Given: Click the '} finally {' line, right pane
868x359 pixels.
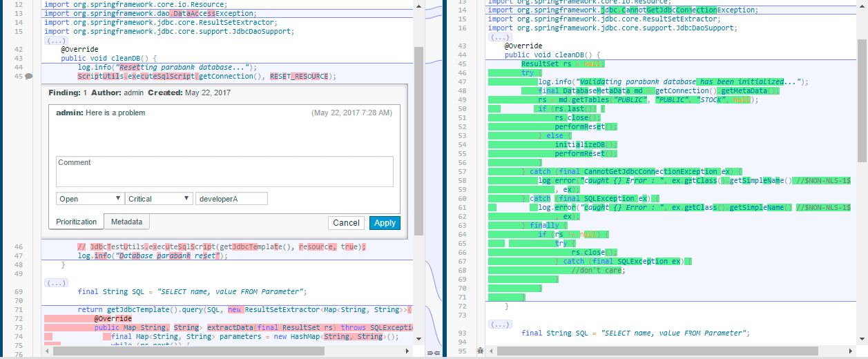Looking at the screenshot, I should coord(544,225).
